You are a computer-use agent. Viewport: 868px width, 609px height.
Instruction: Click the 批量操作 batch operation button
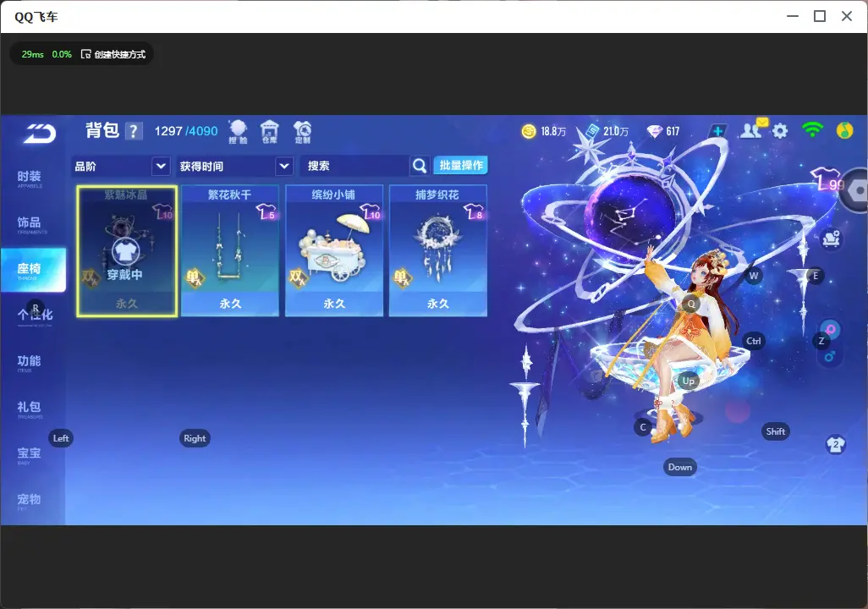tap(460, 165)
